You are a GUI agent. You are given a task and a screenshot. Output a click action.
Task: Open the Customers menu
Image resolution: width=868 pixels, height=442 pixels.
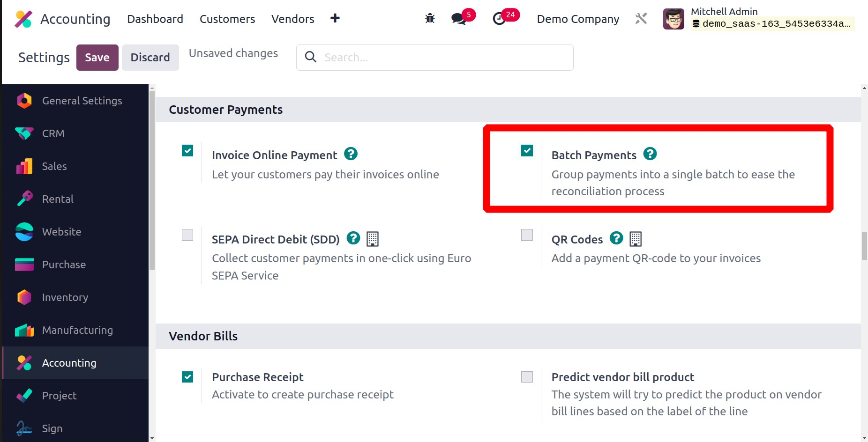pyautogui.click(x=227, y=19)
